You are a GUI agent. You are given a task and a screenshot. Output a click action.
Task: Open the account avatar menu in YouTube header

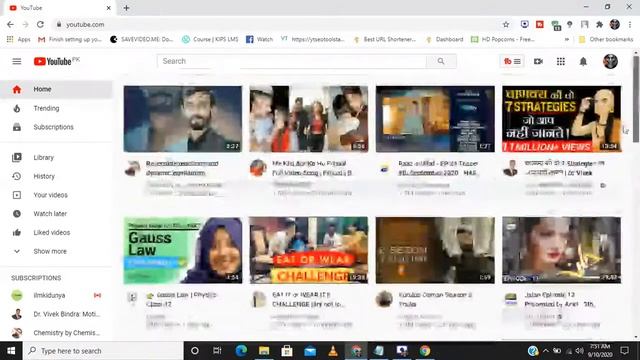[610, 61]
